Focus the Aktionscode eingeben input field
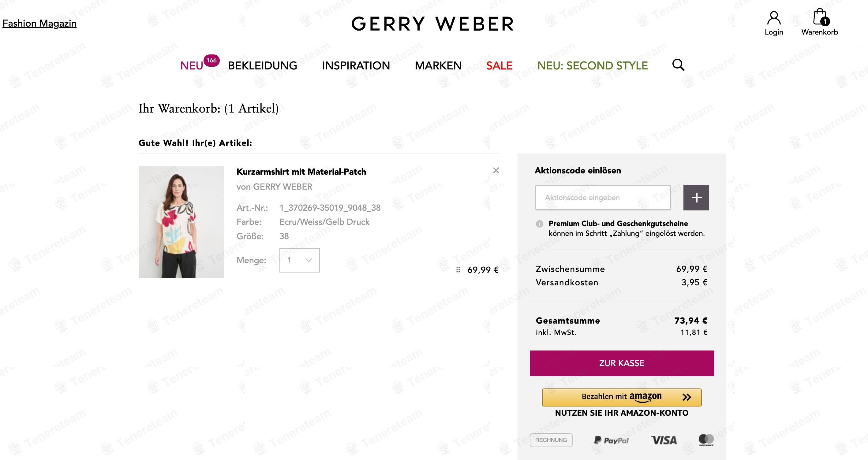 tap(602, 197)
